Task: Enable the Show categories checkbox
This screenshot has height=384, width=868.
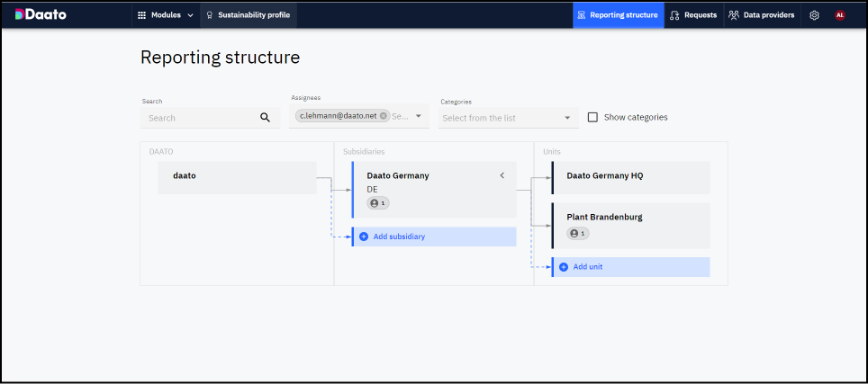Action: coord(592,117)
